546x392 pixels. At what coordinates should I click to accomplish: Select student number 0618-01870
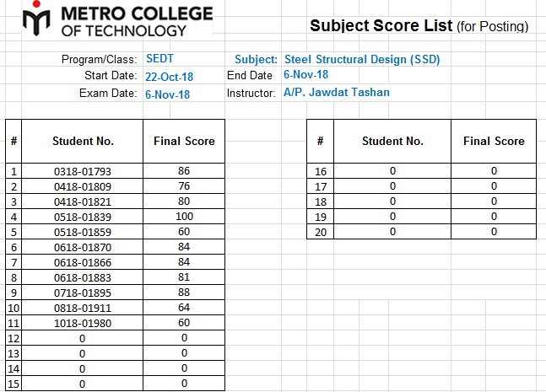pyautogui.click(x=83, y=247)
